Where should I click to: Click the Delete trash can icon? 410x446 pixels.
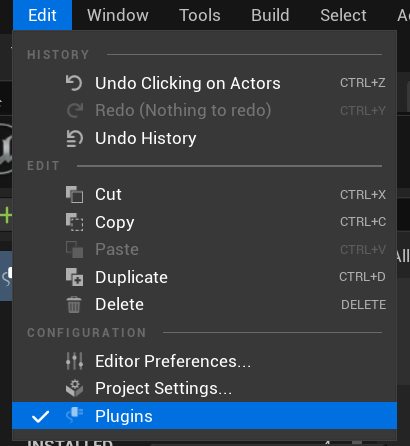click(74, 304)
